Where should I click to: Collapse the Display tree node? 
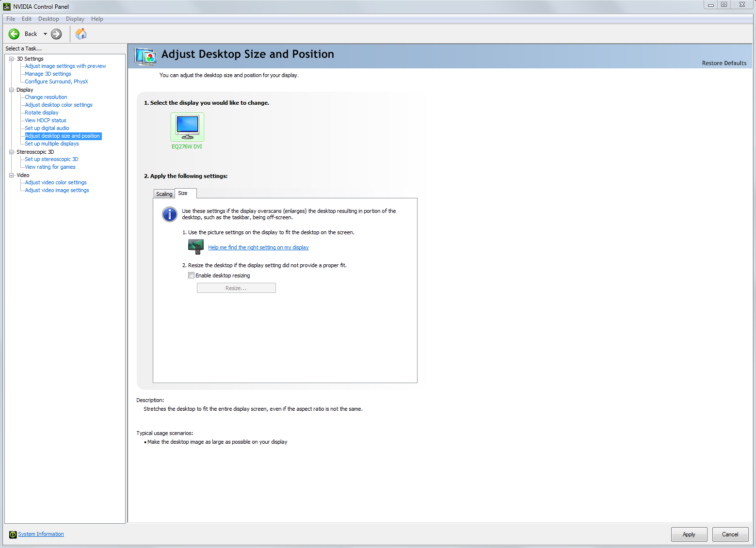[12, 90]
